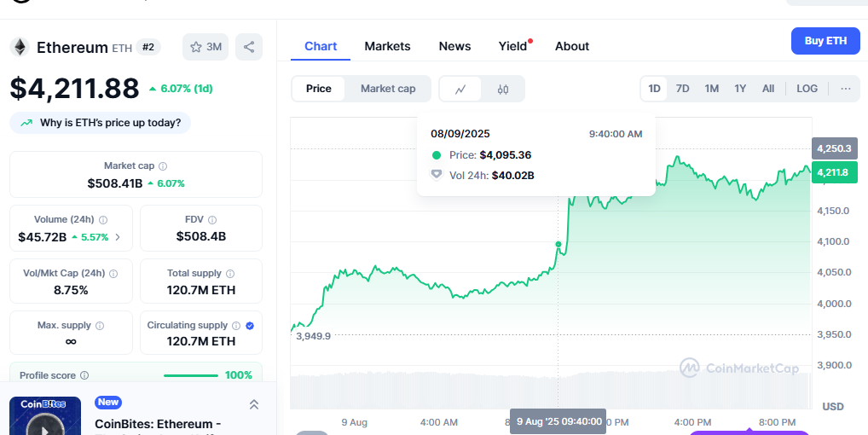
Task: Select the Chart tab
Action: coord(321,46)
